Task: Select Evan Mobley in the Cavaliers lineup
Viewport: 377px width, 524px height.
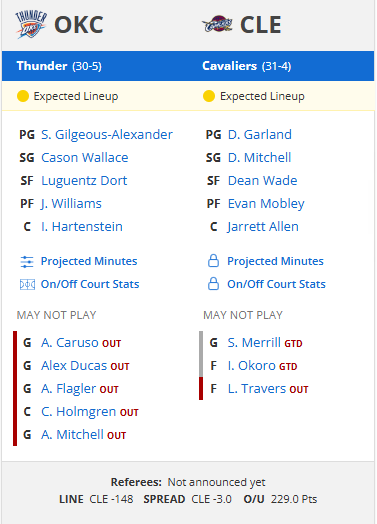Action: point(266,204)
